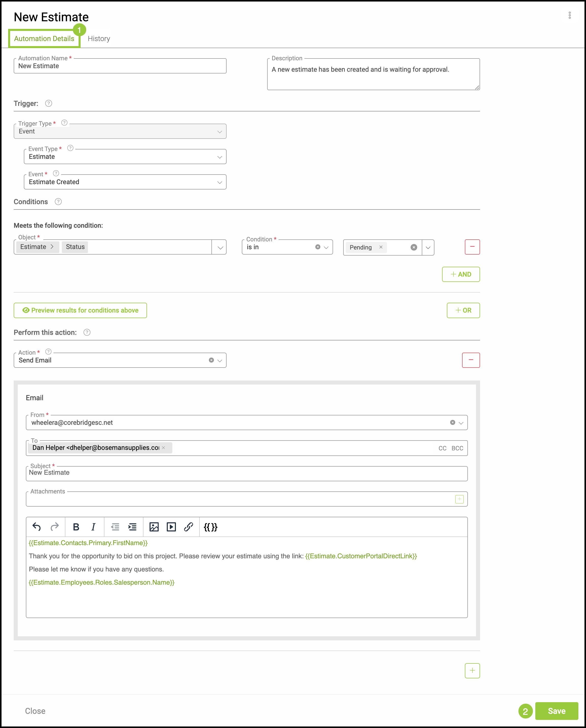
Task: Click the undo icon in email editor
Action: tap(36, 527)
